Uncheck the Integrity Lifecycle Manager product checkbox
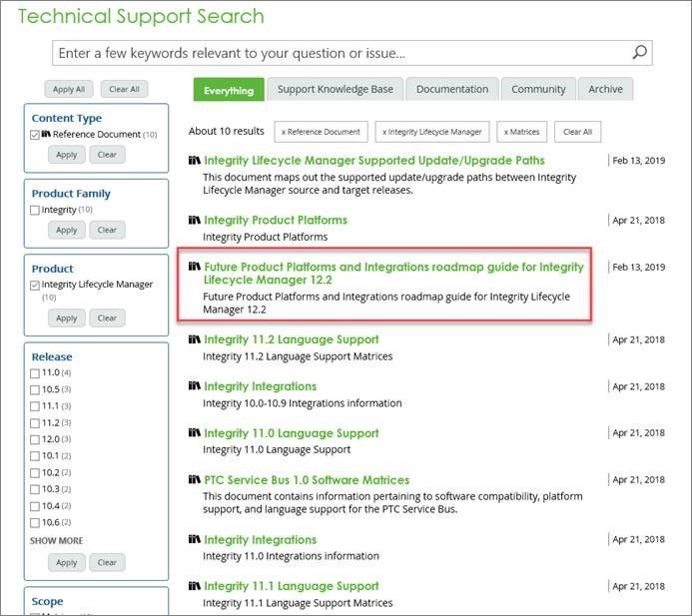This screenshot has width=692, height=616. (x=35, y=285)
